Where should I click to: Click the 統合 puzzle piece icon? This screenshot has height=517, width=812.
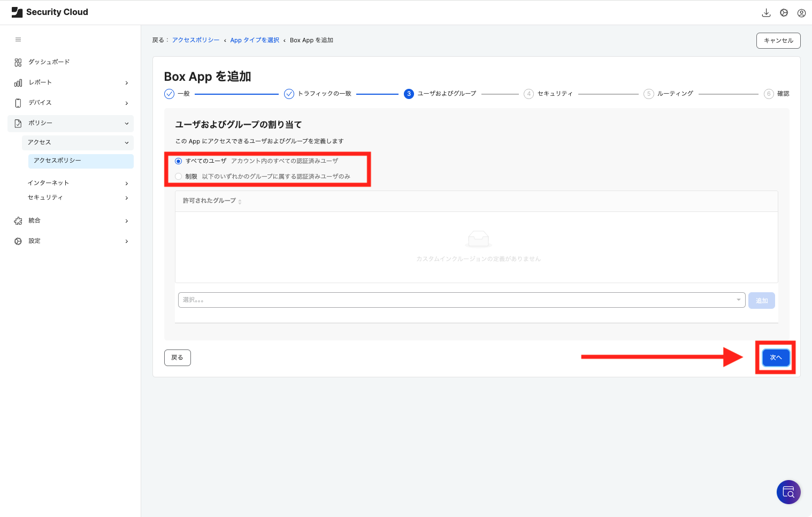(18, 221)
